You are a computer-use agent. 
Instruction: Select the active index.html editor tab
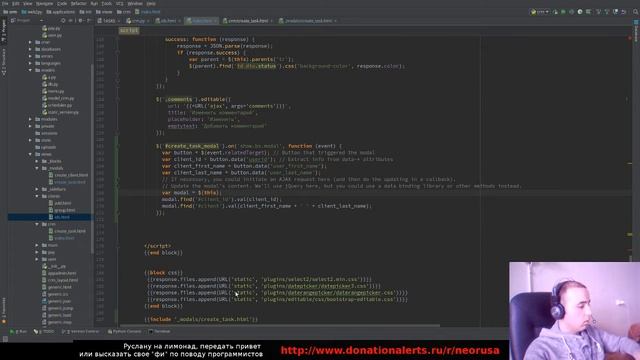200,20
